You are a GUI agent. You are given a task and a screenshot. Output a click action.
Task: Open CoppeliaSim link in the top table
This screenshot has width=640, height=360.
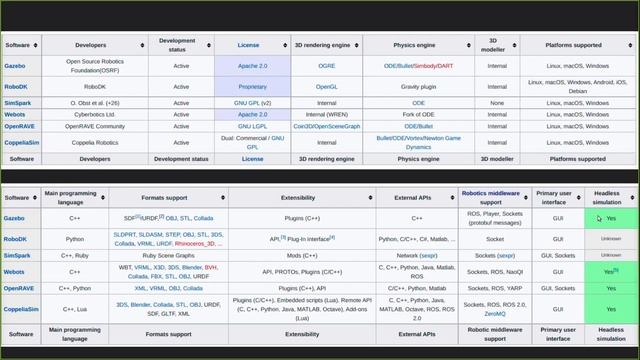pos(22,142)
